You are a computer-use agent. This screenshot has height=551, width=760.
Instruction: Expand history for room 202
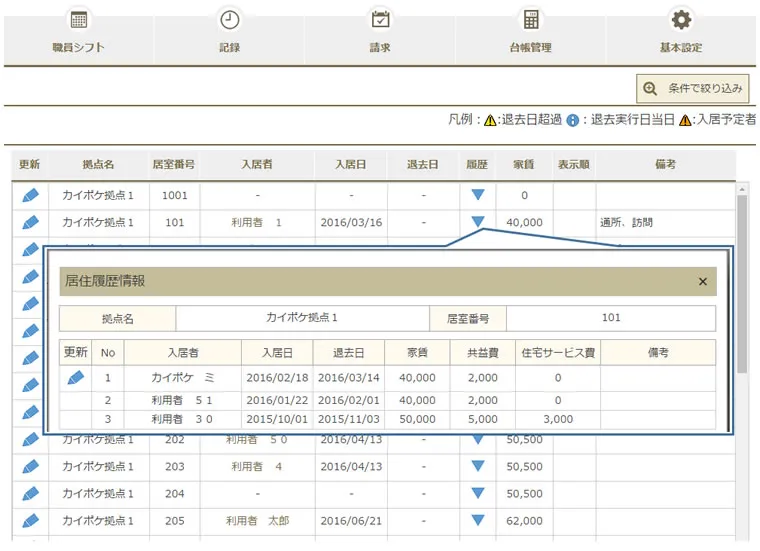[x=478, y=440]
